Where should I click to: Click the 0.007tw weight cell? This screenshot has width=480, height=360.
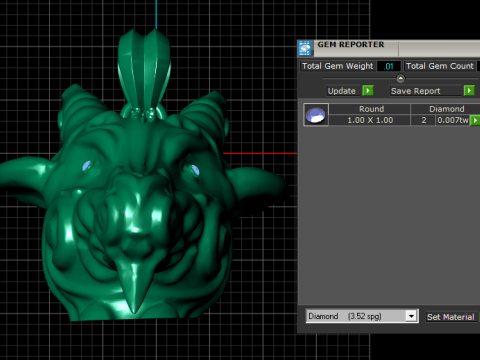pos(453,120)
